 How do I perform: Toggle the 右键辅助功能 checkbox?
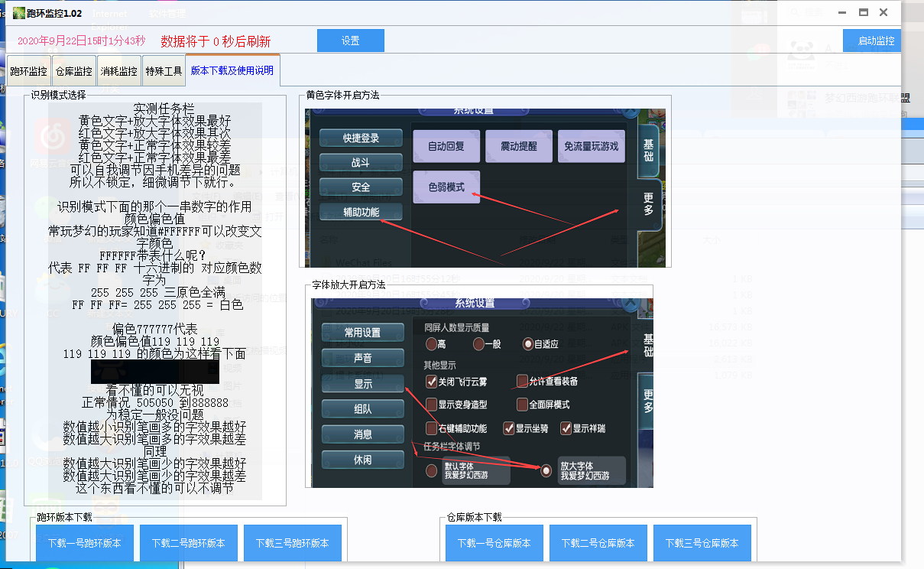(433, 428)
